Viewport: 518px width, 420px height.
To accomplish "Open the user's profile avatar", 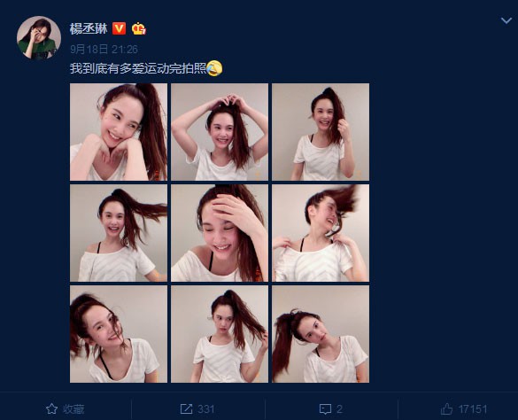I will 39,38.
